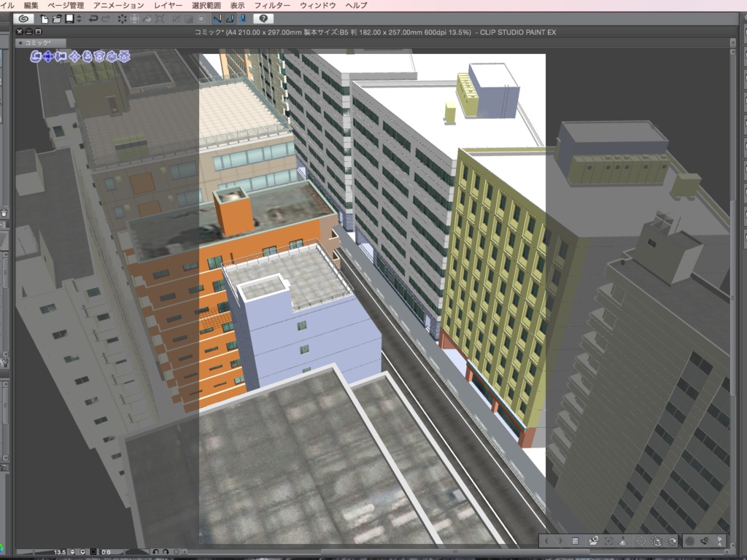Click the reset model scale dotted-circle icon
This screenshot has width=747, height=560.
point(641,541)
